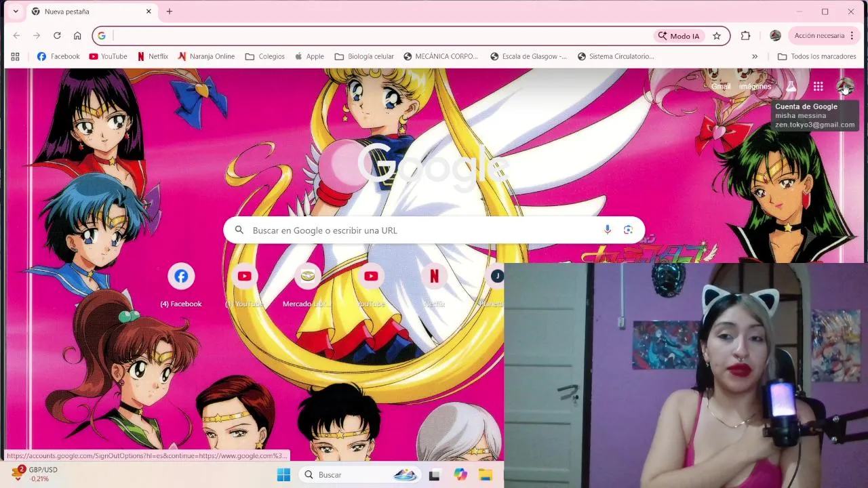Open the Search Labs flask icon
Screen dimensions: 868x488
tap(791, 86)
